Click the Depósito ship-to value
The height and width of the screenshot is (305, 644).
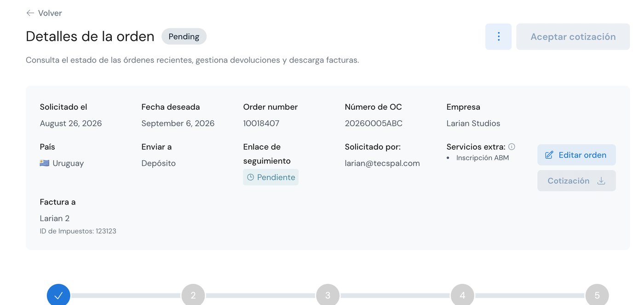[x=159, y=163]
